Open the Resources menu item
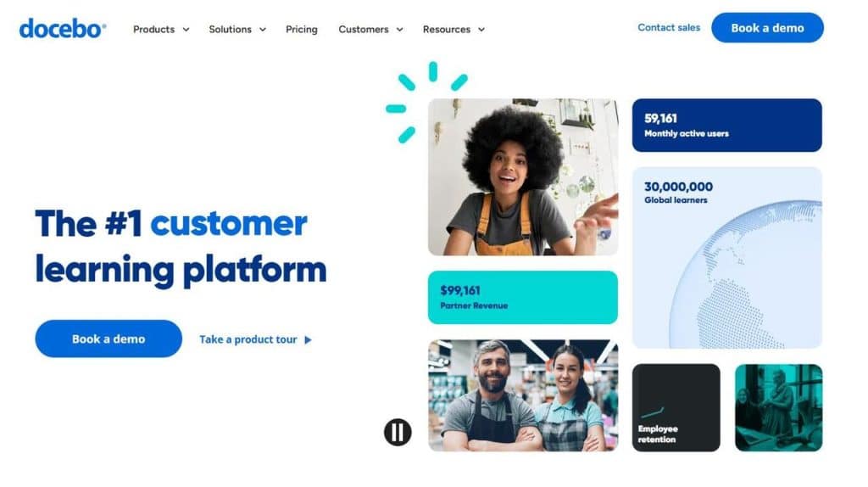 pyautogui.click(x=447, y=30)
